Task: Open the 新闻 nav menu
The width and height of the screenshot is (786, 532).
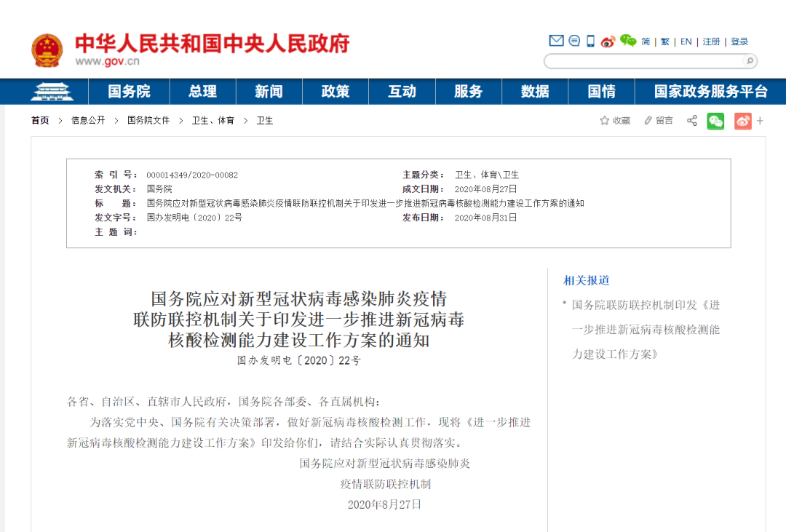Action: pos(269,91)
